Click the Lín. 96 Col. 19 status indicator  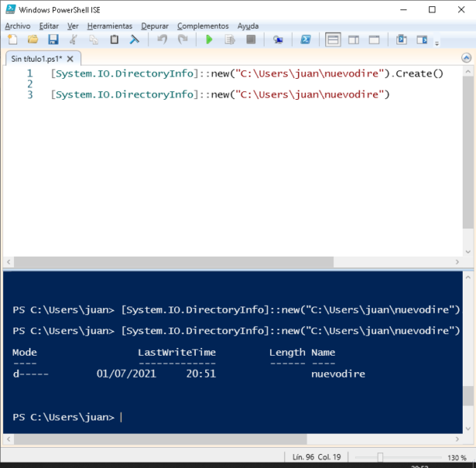click(317, 457)
